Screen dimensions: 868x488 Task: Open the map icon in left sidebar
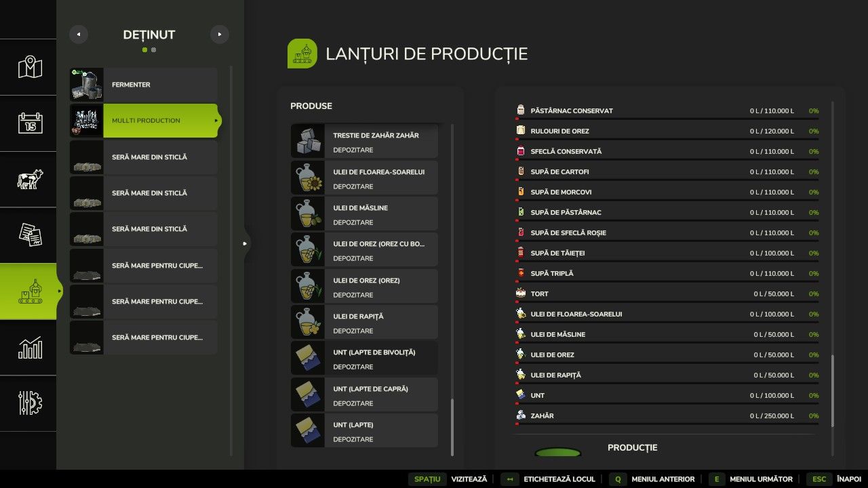29,68
